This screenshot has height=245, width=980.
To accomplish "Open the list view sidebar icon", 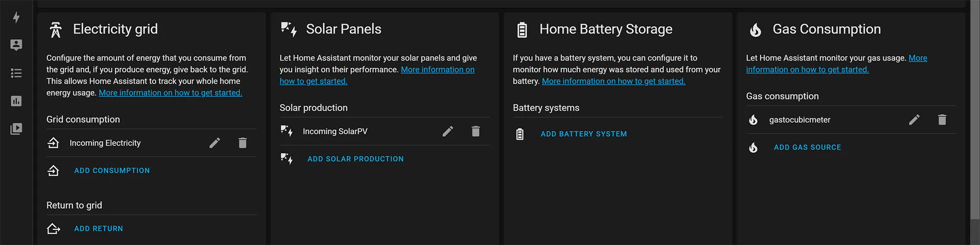I will click(x=16, y=73).
